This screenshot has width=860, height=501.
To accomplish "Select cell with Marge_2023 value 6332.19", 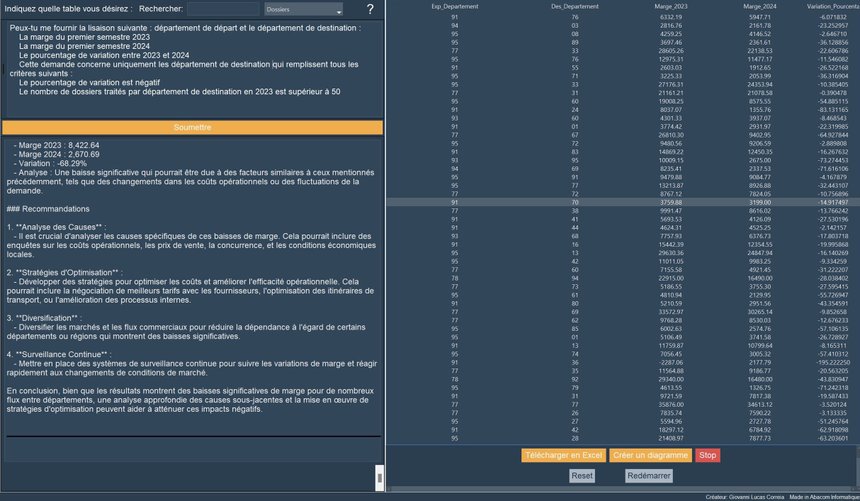I will point(671,17).
